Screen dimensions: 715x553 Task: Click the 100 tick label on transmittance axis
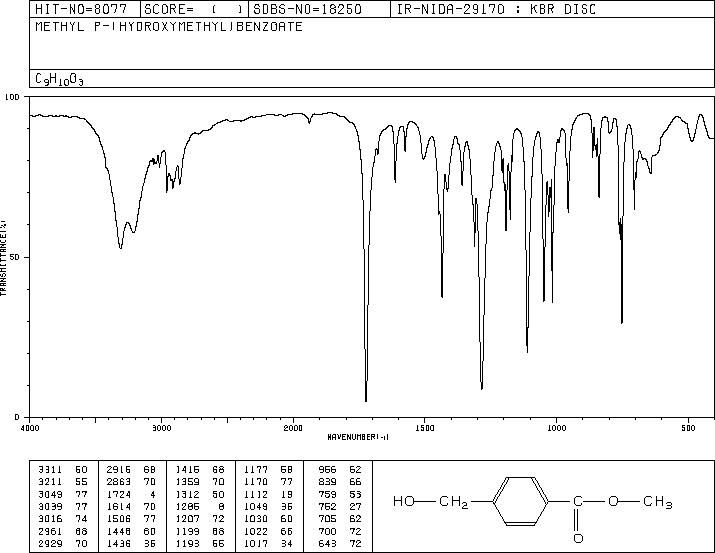[12, 97]
